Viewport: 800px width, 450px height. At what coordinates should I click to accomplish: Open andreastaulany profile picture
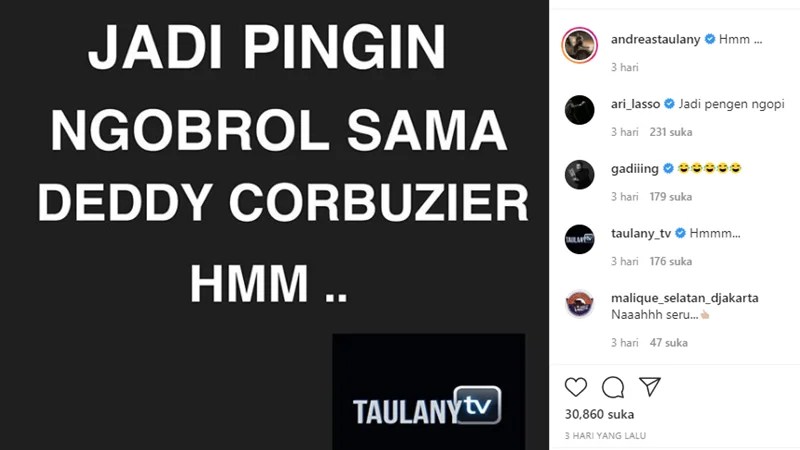coord(580,45)
